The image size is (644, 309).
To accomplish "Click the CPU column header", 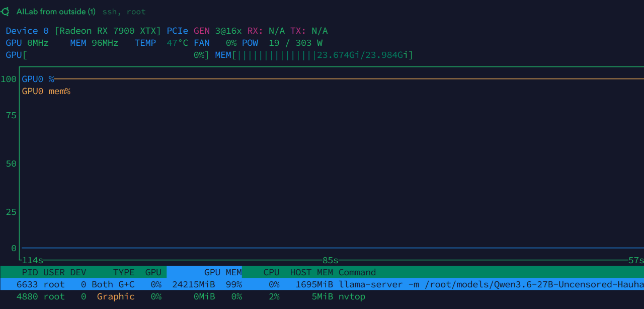I will pos(272,272).
